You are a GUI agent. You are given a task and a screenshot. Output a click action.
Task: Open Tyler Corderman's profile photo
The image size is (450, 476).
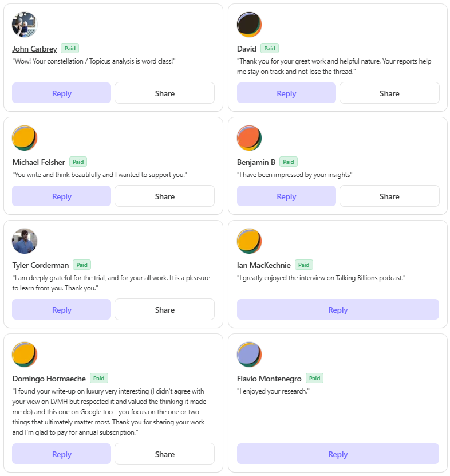point(25,241)
